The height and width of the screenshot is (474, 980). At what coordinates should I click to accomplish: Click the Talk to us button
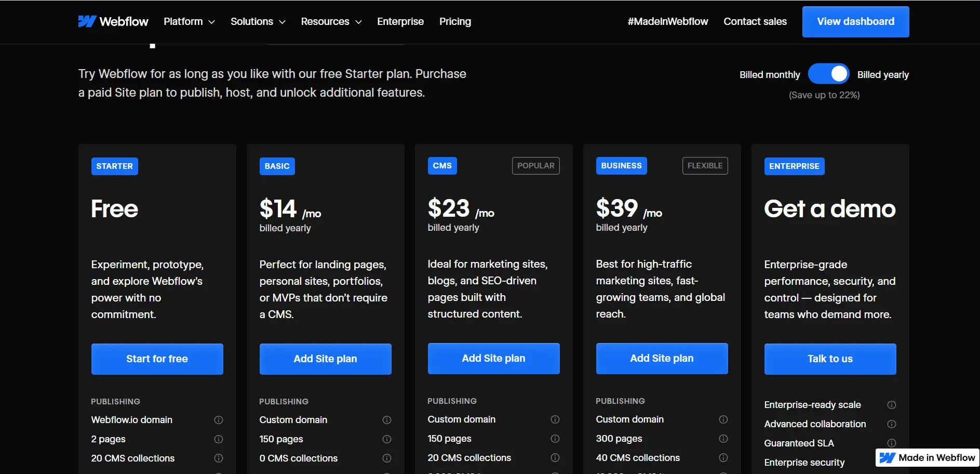pos(830,359)
